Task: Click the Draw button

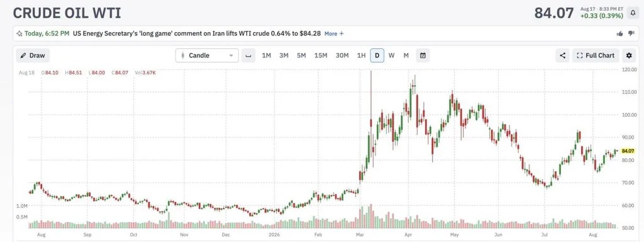Action: [x=33, y=55]
